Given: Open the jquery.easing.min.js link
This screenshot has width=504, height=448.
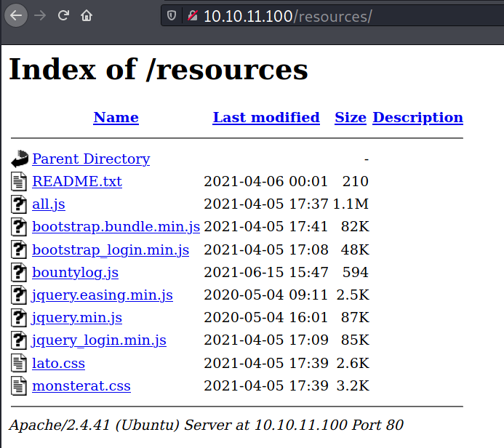Looking at the screenshot, I should coord(103,295).
